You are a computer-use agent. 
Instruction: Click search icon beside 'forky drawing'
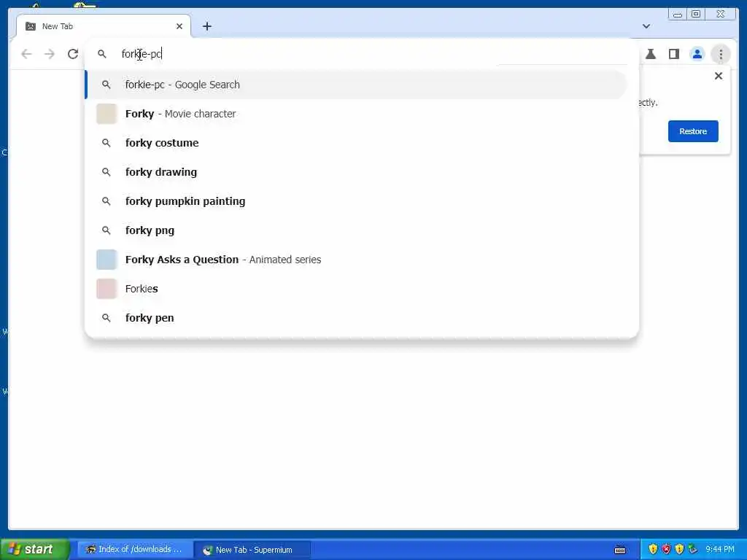(107, 172)
